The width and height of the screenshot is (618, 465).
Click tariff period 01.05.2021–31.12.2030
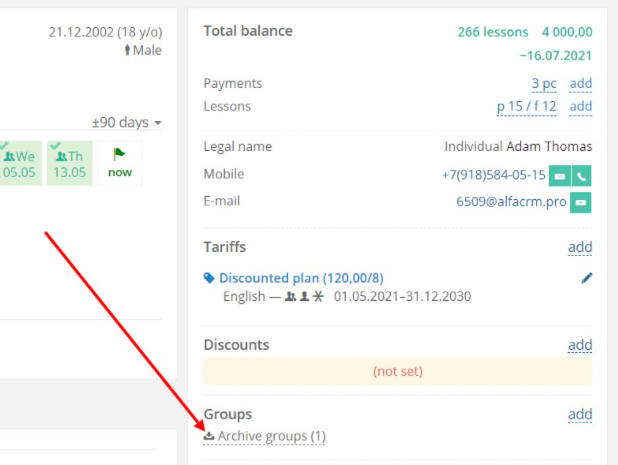[402, 296]
